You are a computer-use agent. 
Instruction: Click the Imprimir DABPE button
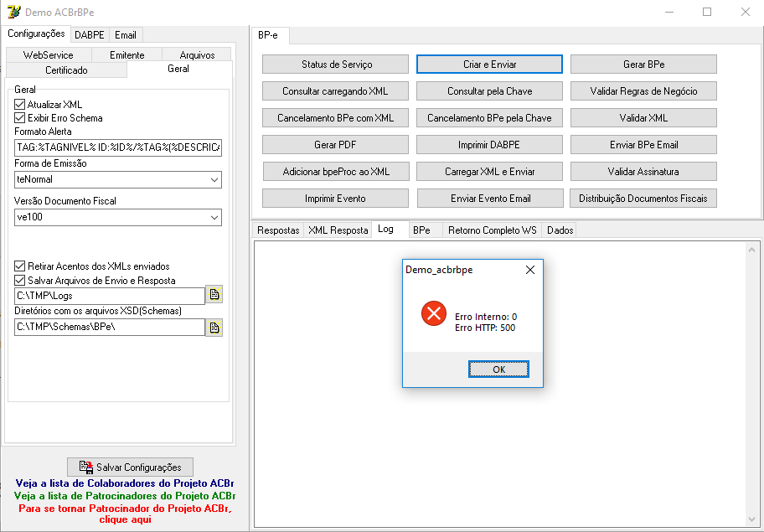point(490,145)
